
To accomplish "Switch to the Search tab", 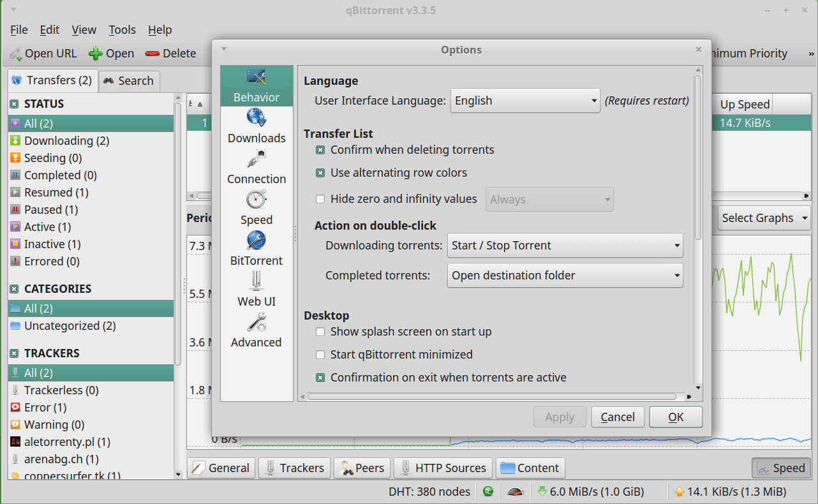I will 128,81.
